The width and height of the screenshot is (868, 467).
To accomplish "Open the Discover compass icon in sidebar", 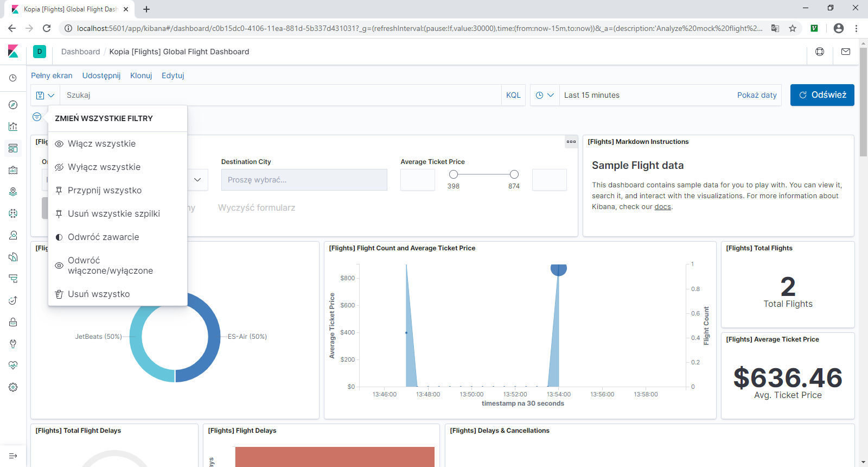I will [x=13, y=105].
